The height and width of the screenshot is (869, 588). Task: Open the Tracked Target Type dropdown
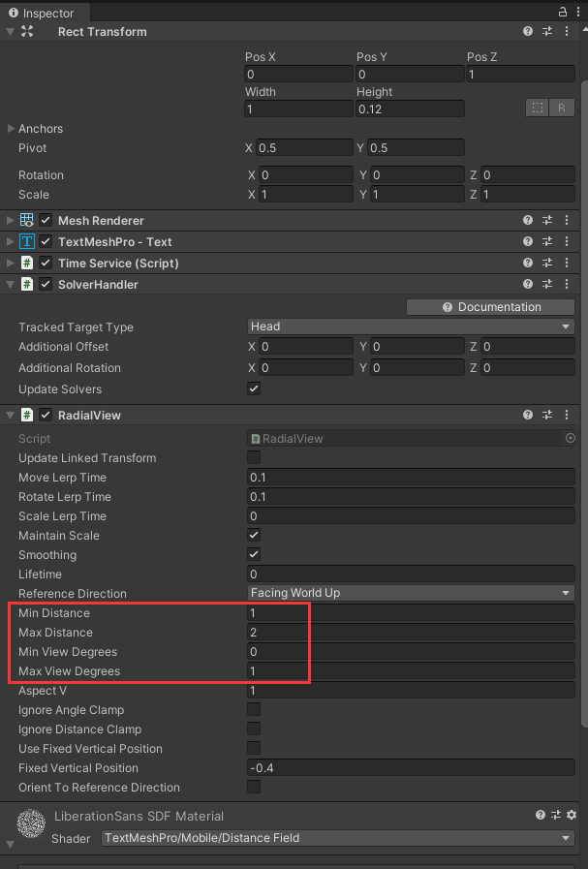411,327
